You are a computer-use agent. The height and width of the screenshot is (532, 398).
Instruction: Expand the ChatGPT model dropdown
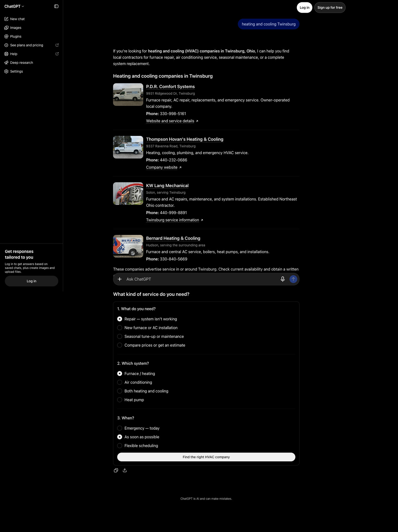point(14,6)
